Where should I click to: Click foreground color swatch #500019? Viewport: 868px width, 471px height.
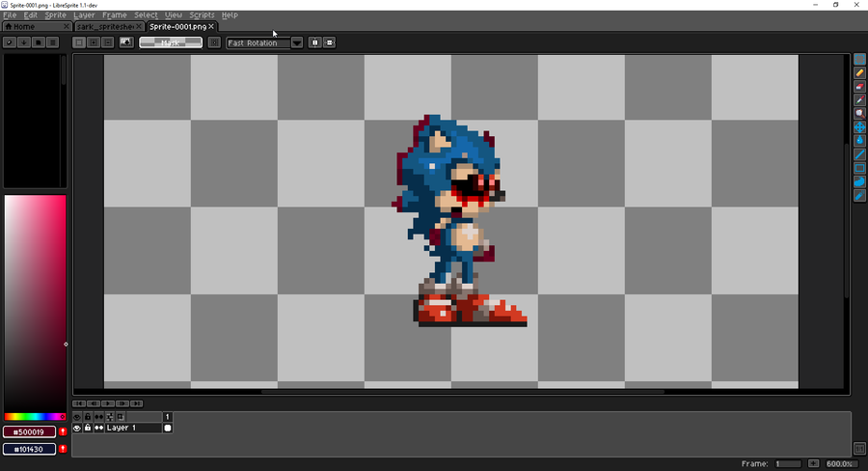tap(29, 431)
